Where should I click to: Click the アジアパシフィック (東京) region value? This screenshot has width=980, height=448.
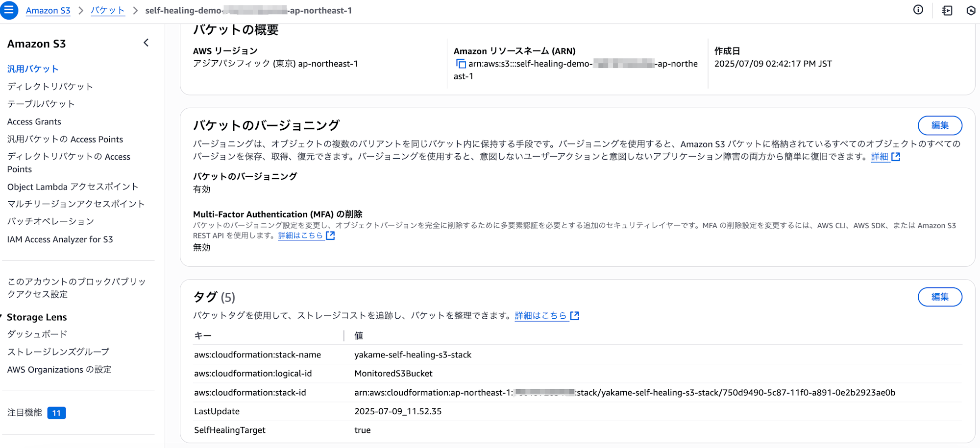pyautogui.click(x=275, y=64)
